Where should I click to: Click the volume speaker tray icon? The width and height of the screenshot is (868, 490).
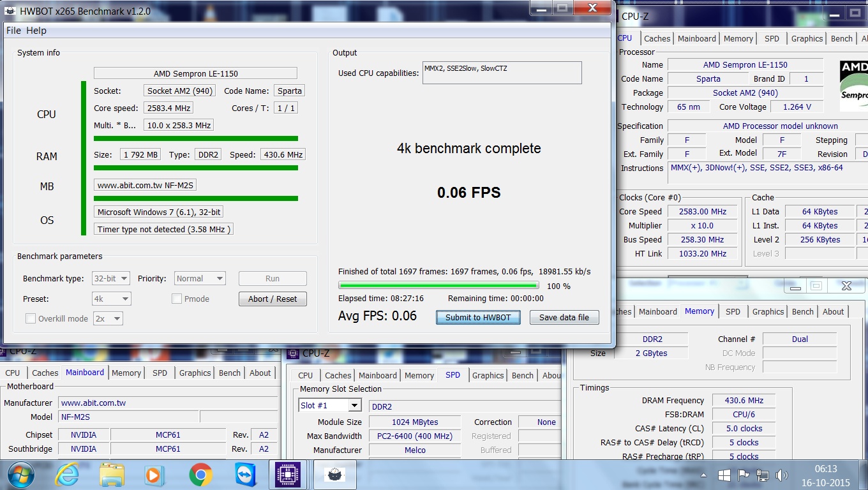782,476
